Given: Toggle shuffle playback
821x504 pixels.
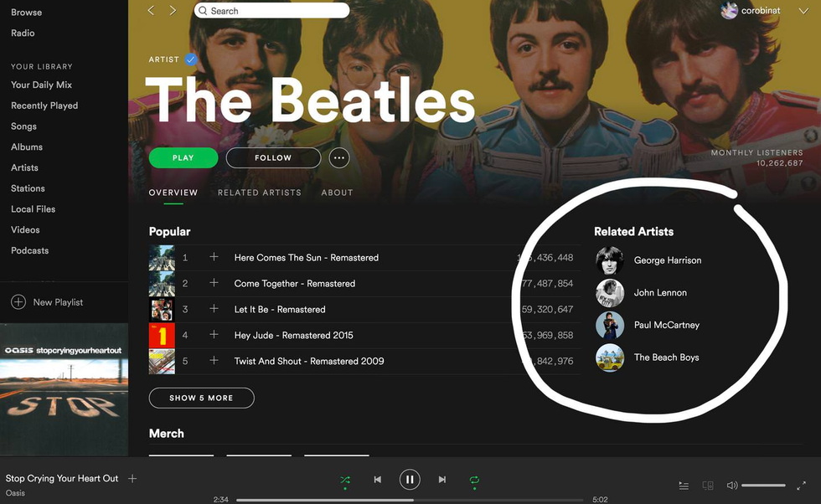Looking at the screenshot, I should coord(345,480).
